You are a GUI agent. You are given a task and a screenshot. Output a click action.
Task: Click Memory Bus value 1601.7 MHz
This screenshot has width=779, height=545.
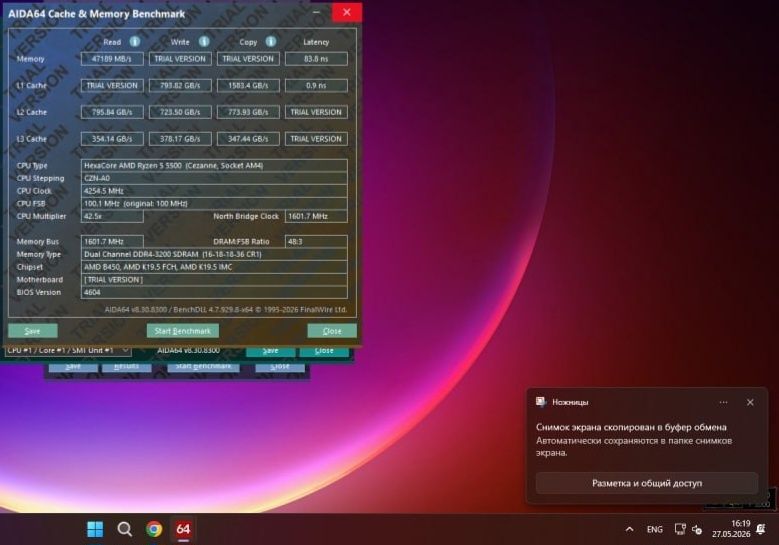[112, 241]
